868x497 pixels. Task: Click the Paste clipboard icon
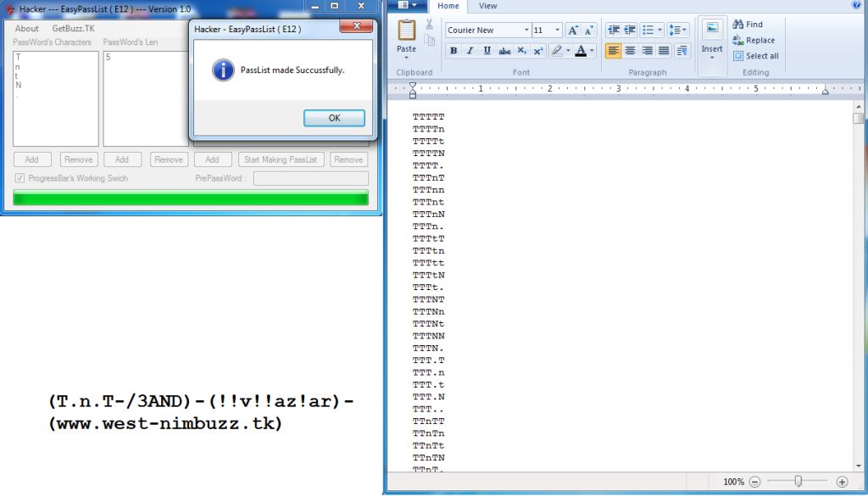(406, 30)
